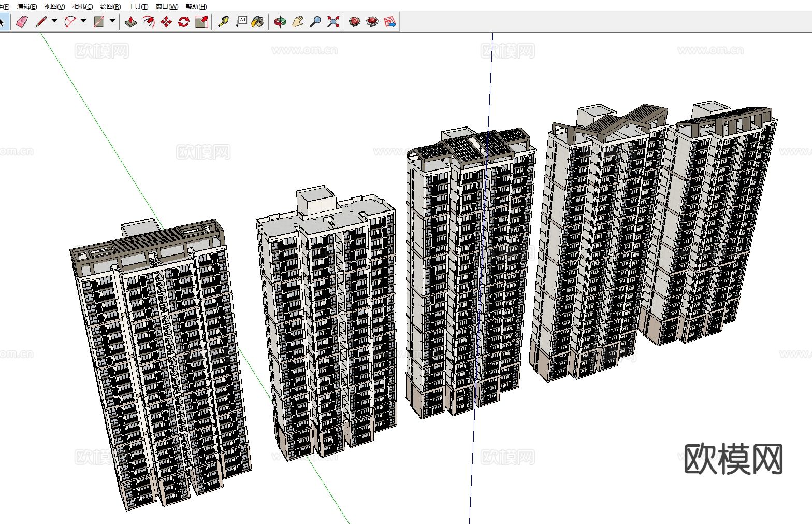The width and height of the screenshot is (812, 524).
Task: Expand the Line tool dropdown arrow
Action: (54, 21)
